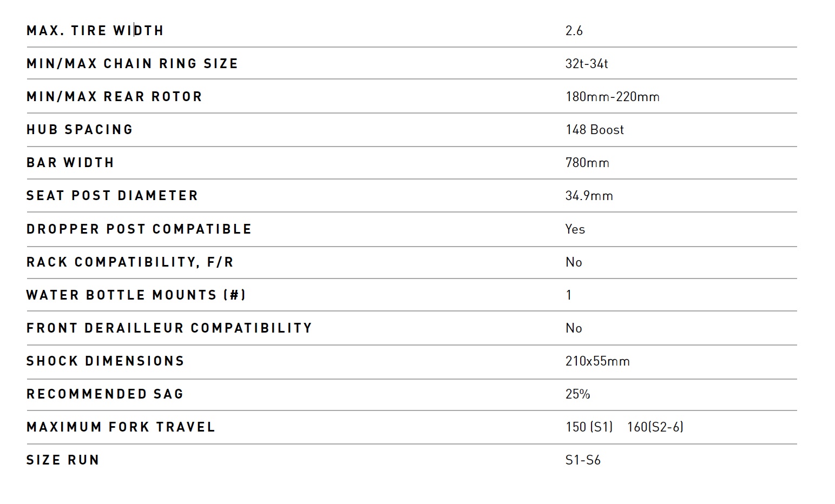
Task: Click the 160(S2-6) fork travel value
Action: 655,427
